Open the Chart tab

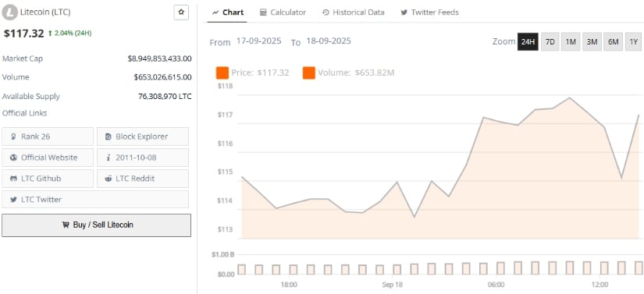pyautogui.click(x=228, y=12)
